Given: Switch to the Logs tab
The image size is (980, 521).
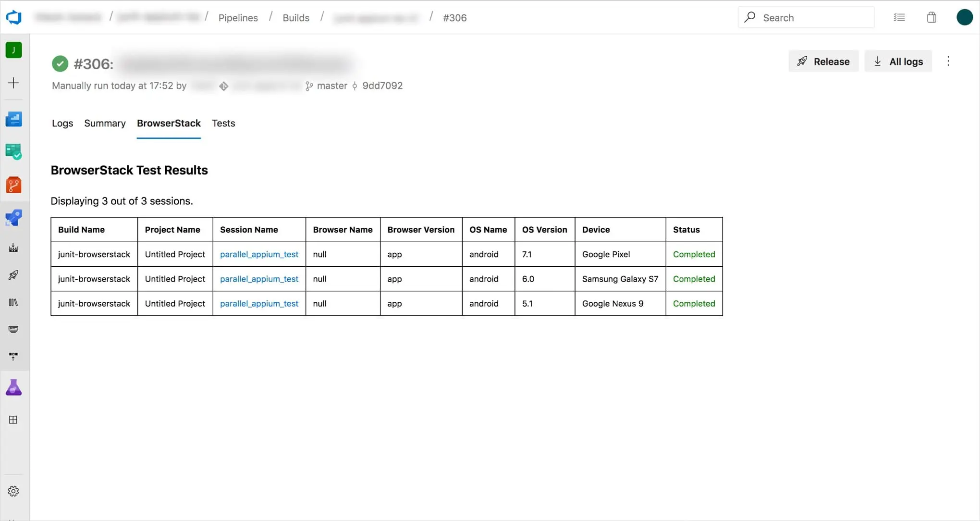Looking at the screenshot, I should (x=62, y=124).
